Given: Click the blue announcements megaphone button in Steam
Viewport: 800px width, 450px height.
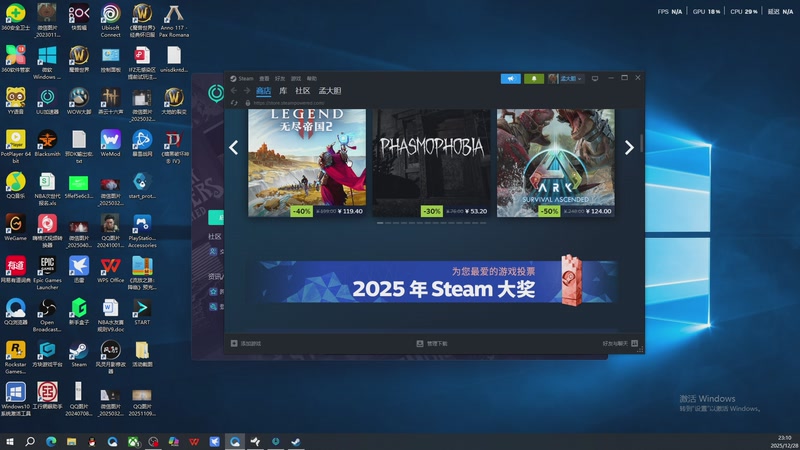Looking at the screenshot, I should [x=510, y=79].
